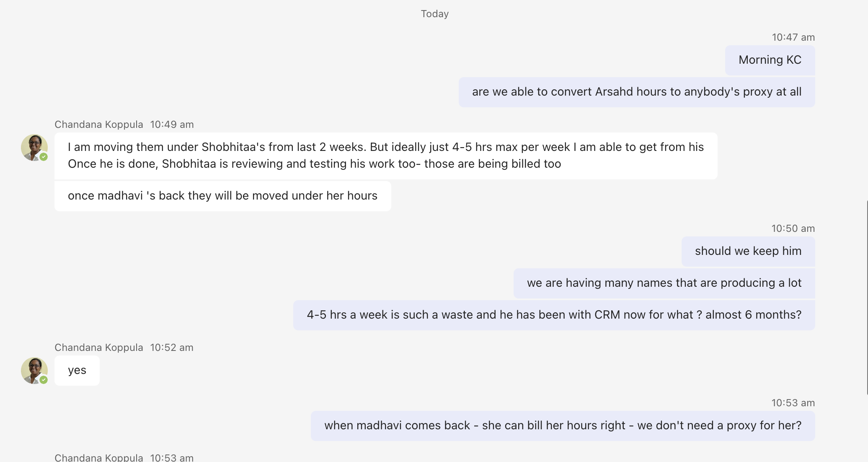The height and width of the screenshot is (462, 868).
Task: Click the Chandana Koppula name above "yes"
Action: 99,348
